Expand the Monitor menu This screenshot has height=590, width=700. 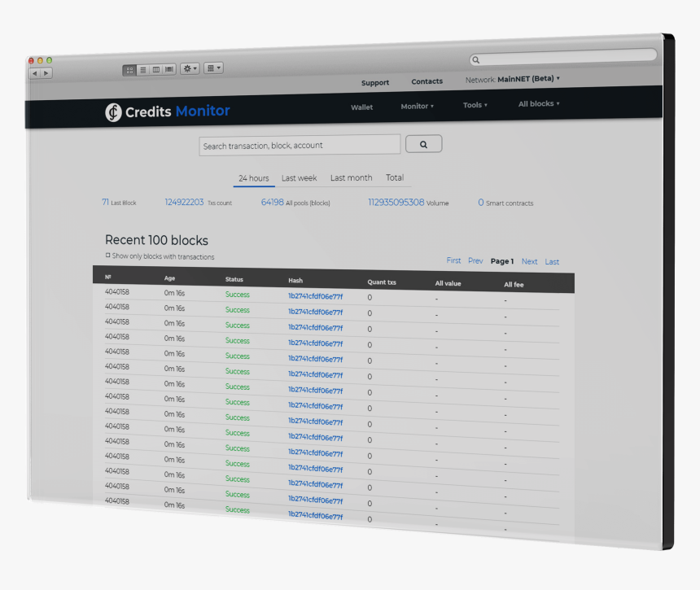click(417, 107)
